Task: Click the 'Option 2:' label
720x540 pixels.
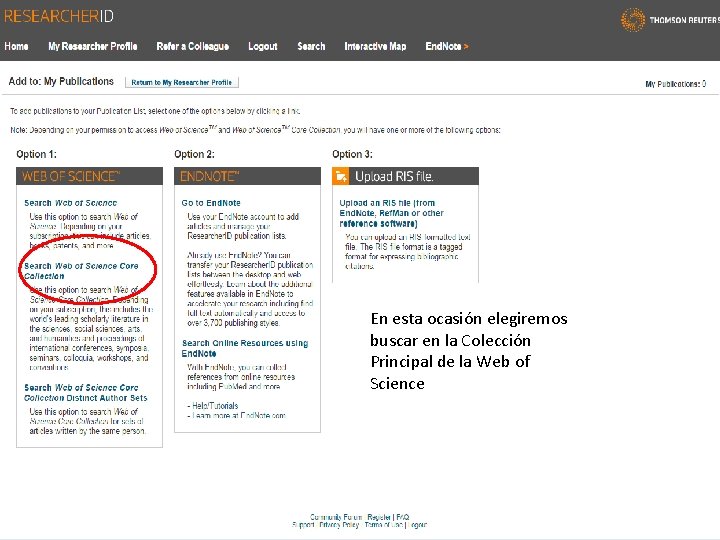Action: pyautogui.click(x=194, y=154)
